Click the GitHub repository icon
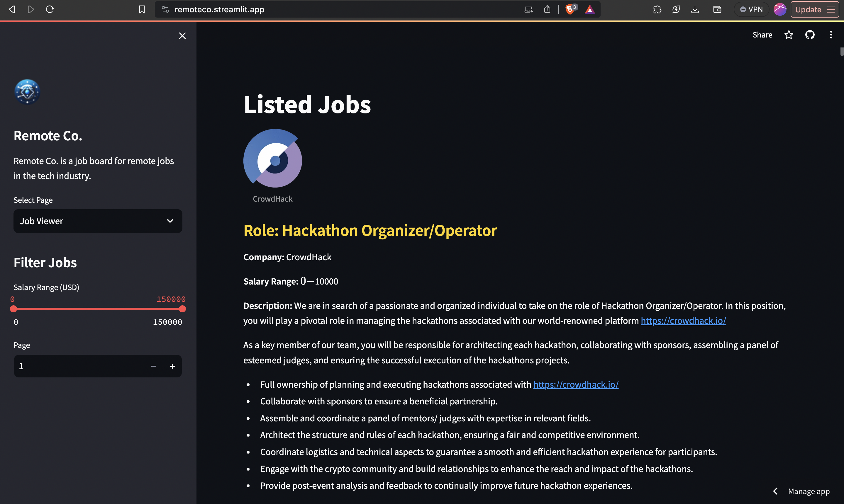Image resolution: width=844 pixels, height=504 pixels. [810, 35]
